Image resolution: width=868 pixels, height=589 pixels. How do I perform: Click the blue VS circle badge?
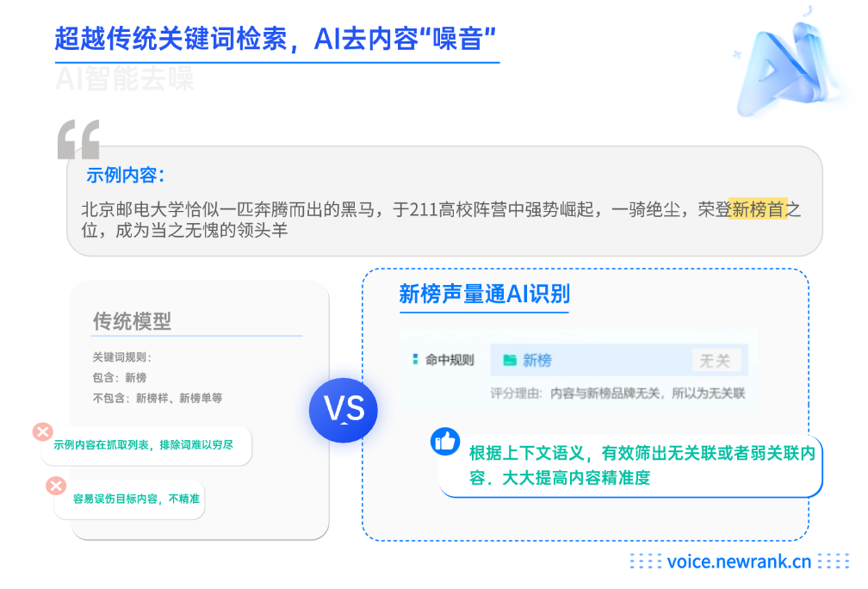[x=344, y=410]
